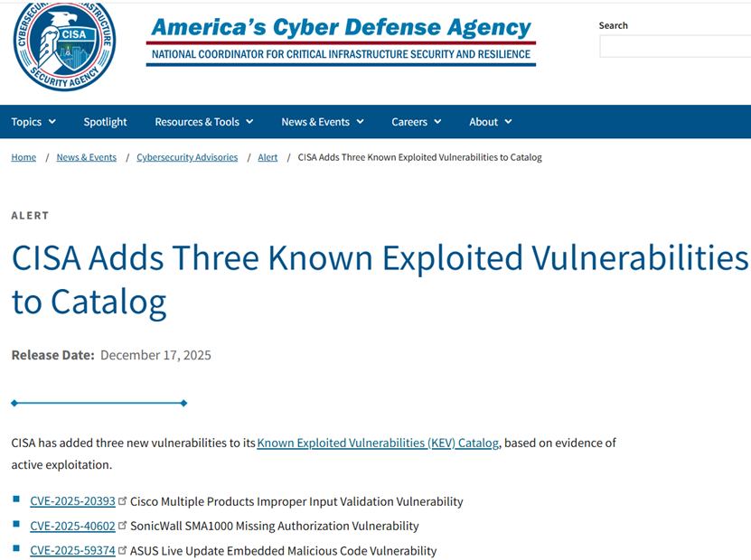
Task: Click America's Cyber Defense Agency banner title
Action: point(341,28)
